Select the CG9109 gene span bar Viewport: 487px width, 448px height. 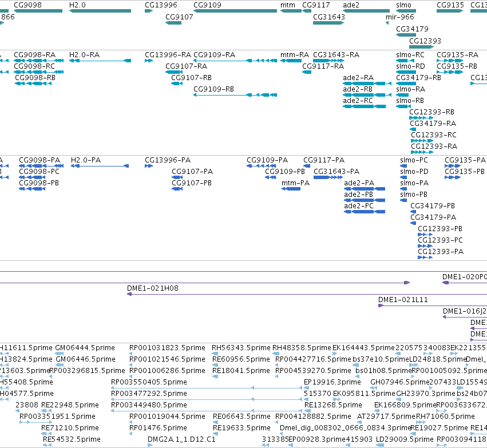point(235,11)
